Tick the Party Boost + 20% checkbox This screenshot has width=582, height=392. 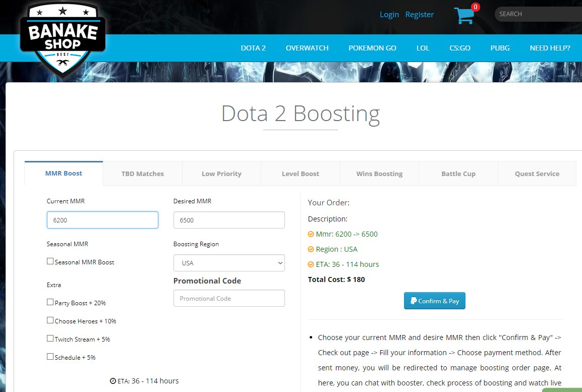pos(50,302)
